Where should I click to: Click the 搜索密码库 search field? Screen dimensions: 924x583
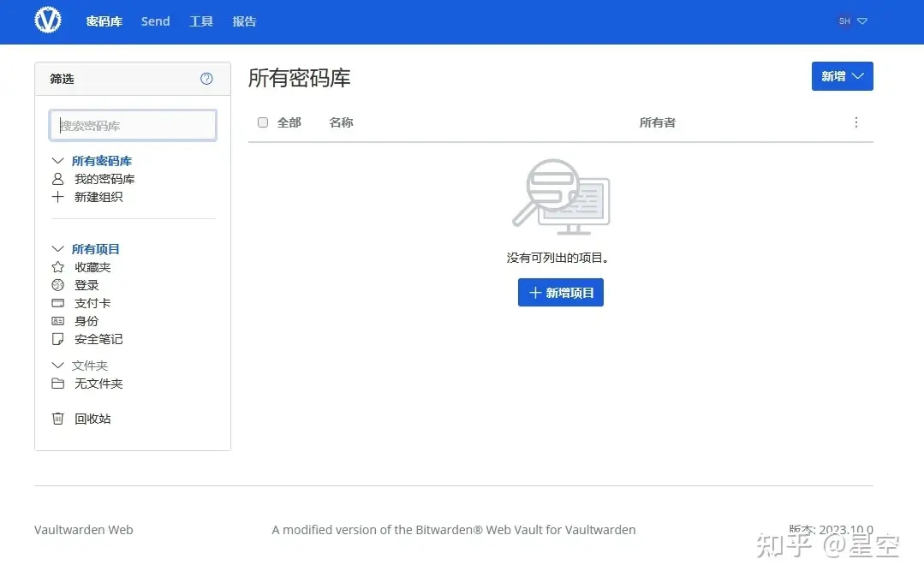[x=133, y=126]
